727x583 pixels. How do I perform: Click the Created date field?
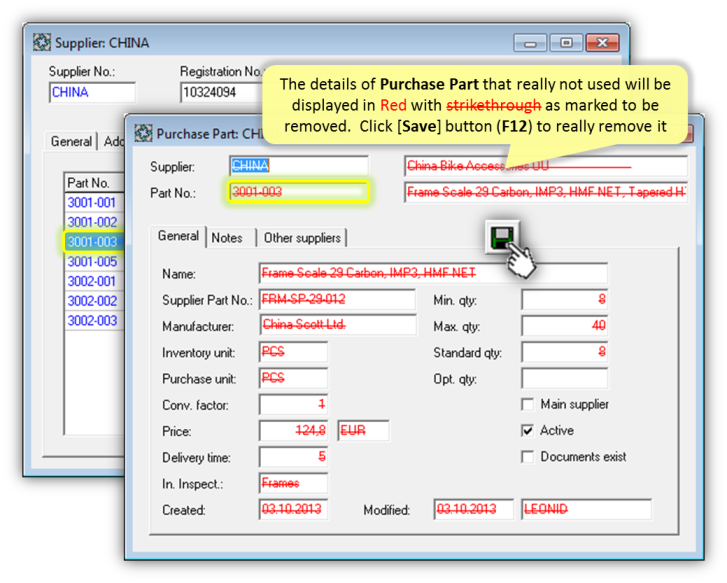point(293,509)
